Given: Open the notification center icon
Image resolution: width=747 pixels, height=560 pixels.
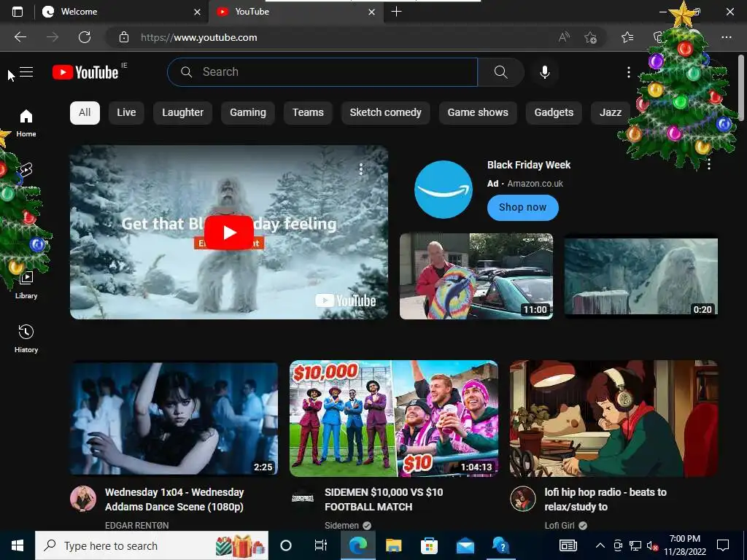Looking at the screenshot, I should [x=723, y=545].
